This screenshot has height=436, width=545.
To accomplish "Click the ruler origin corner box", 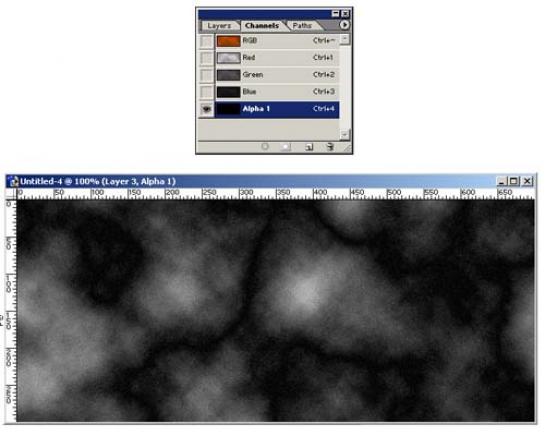I will [11, 193].
